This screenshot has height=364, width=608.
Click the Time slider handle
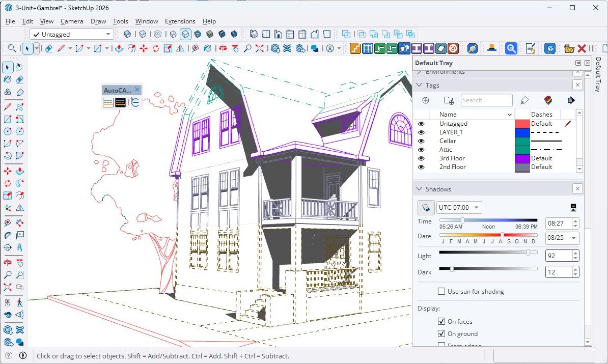(x=462, y=220)
